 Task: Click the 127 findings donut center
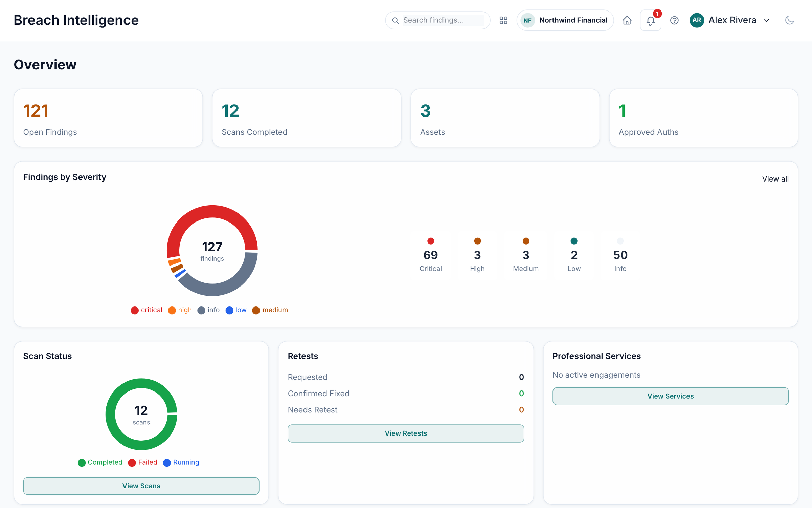pyautogui.click(x=212, y=251)
